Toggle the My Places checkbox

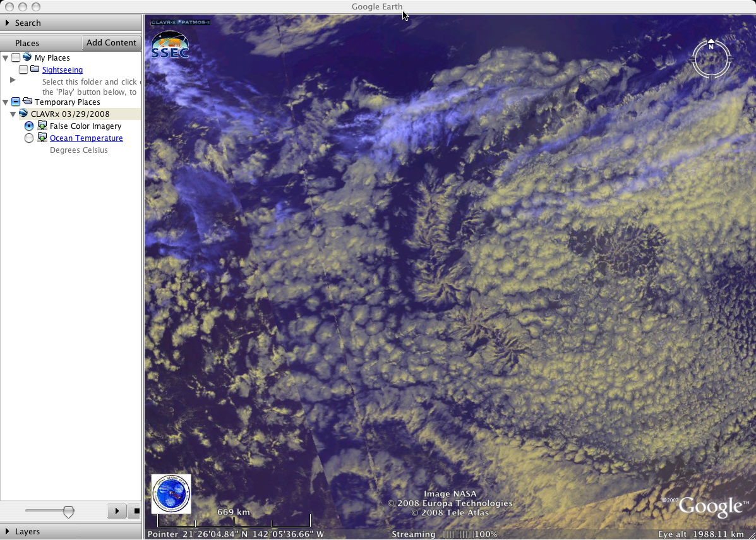(x=16, y=58)
